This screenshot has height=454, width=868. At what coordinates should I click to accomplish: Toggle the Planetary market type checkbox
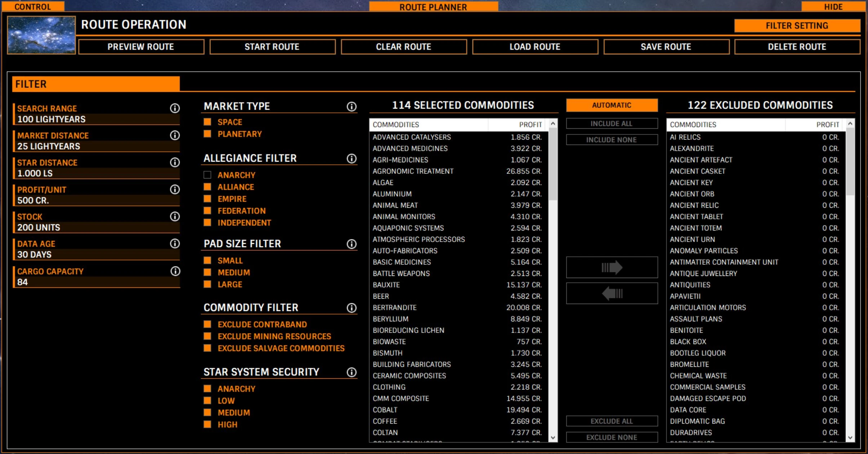207,134
